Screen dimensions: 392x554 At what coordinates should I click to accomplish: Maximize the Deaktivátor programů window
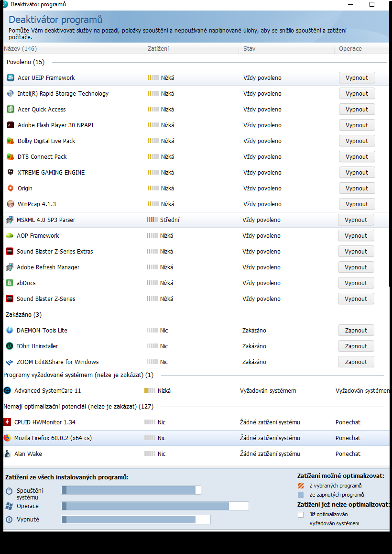372,4
